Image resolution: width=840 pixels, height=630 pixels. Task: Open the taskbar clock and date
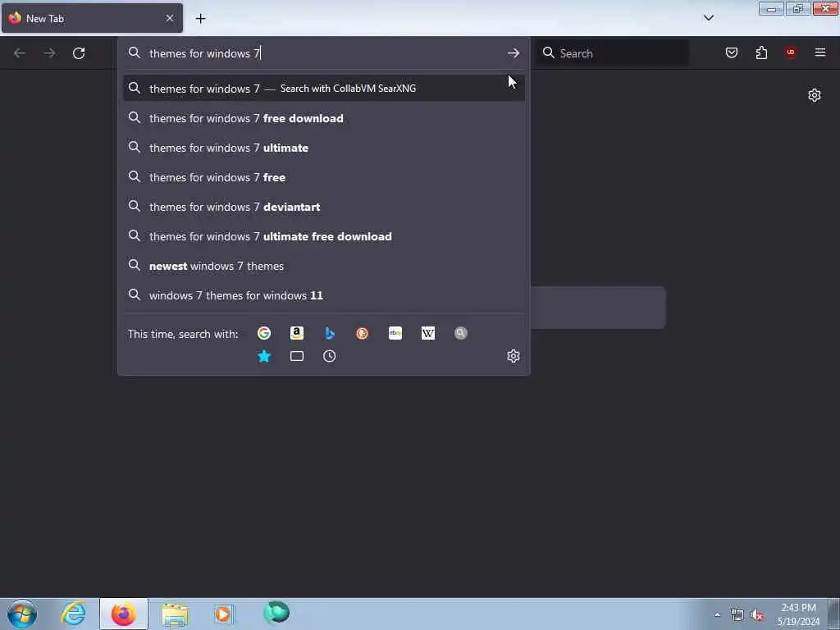[x=798, y=614]
